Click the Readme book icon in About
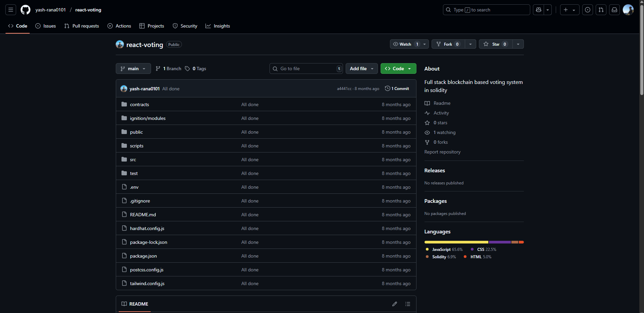 point(427,103)
